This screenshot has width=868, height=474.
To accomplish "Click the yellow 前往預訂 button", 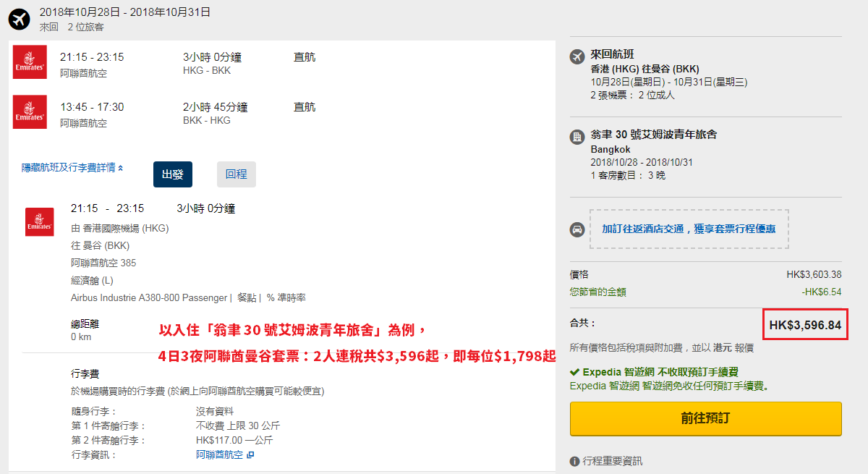I will [706, 418].
